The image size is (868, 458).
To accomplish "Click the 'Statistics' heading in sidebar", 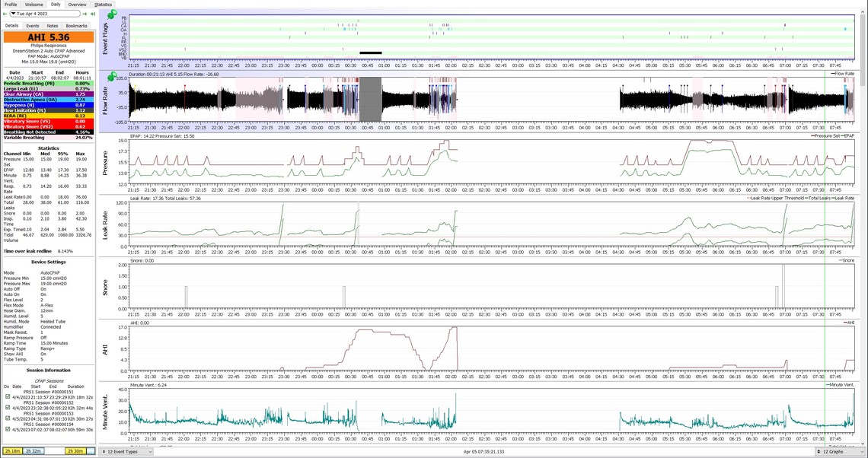I will pyautogui.click(x=49, y=148).
